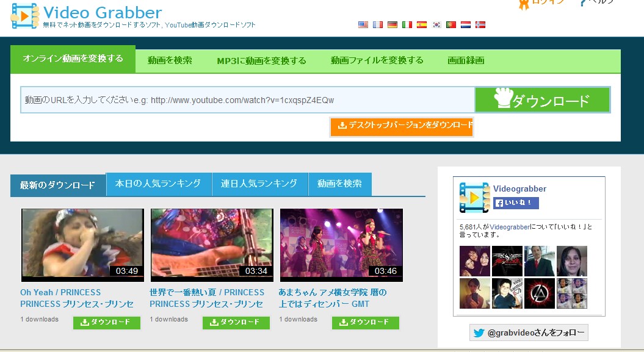Open the man in suit fan avatar

coord(540,261)
